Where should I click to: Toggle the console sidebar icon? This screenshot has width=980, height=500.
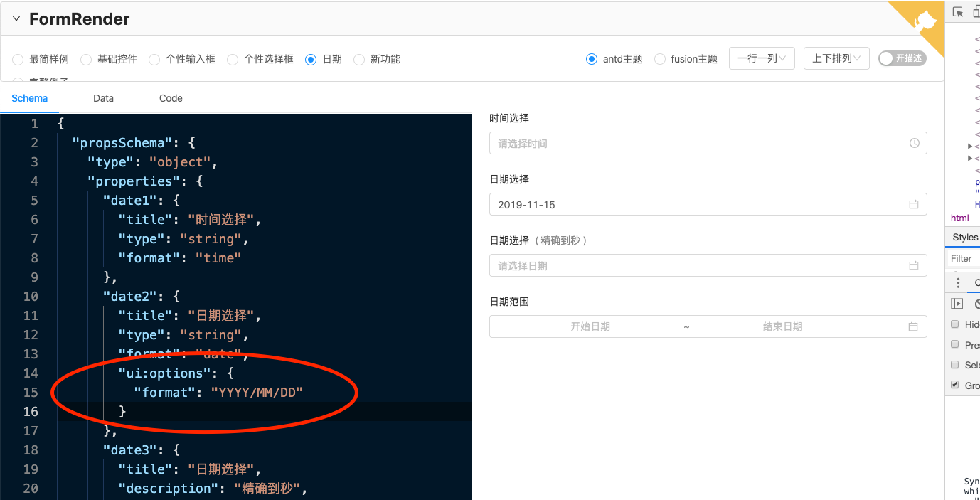957,304
